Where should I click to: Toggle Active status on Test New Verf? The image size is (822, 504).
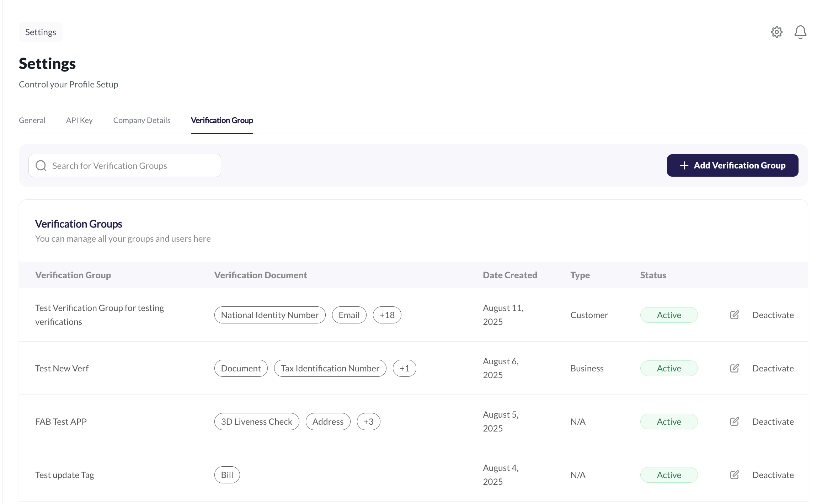click(x=669, y=368)
